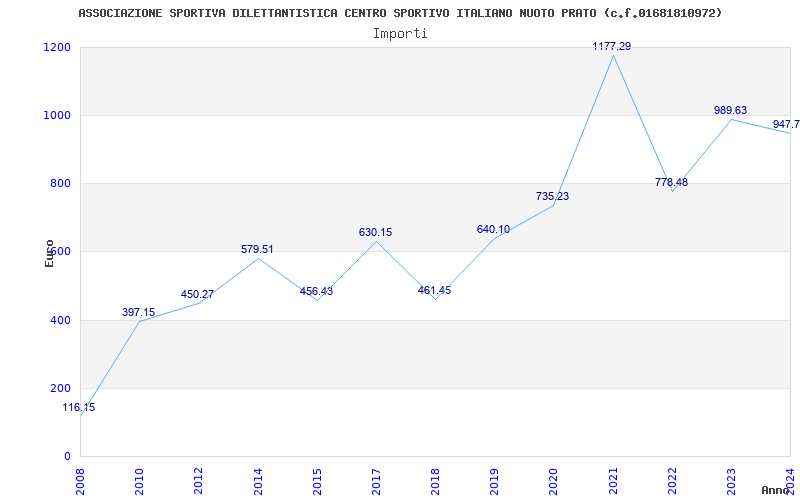Click x-axis year 2019
Viewport: 800px width, 500px height.
tap(495, 481)
